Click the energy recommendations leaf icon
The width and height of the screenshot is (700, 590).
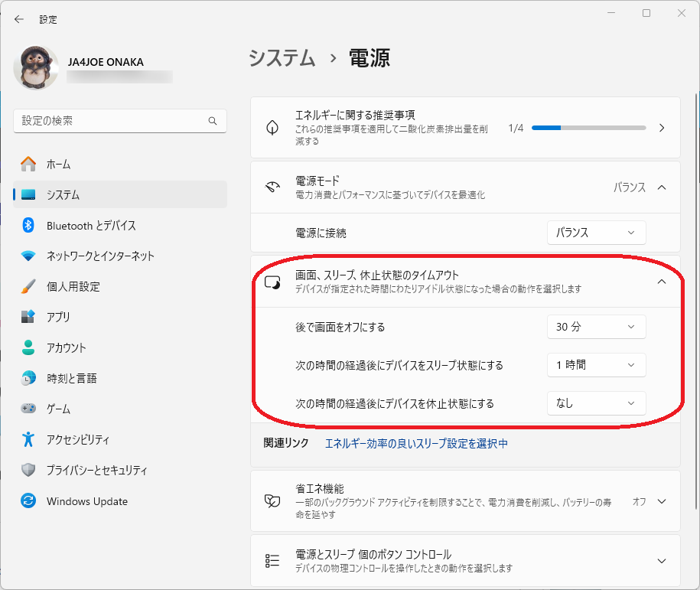(x=272, y=128)
